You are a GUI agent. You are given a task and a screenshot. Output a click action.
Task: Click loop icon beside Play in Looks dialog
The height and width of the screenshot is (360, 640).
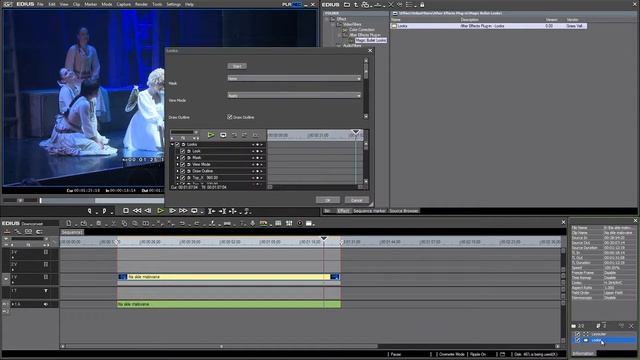coord(223,135)
